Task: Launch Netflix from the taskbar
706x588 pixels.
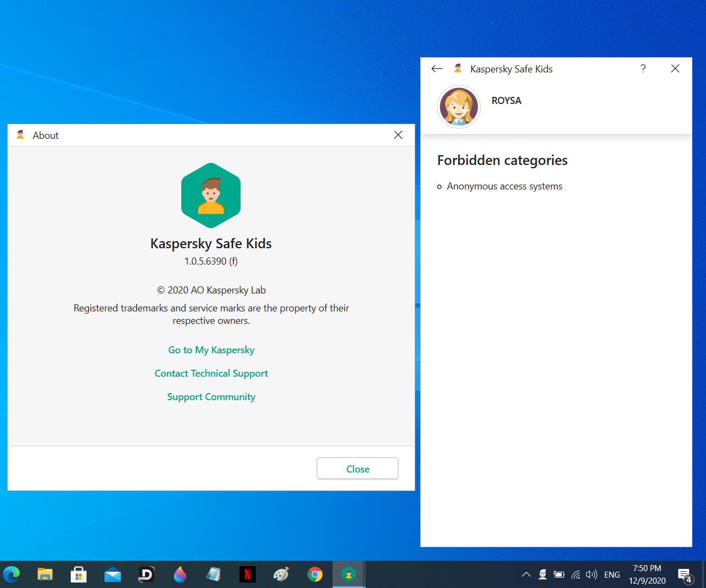Action: coord(248,574)
